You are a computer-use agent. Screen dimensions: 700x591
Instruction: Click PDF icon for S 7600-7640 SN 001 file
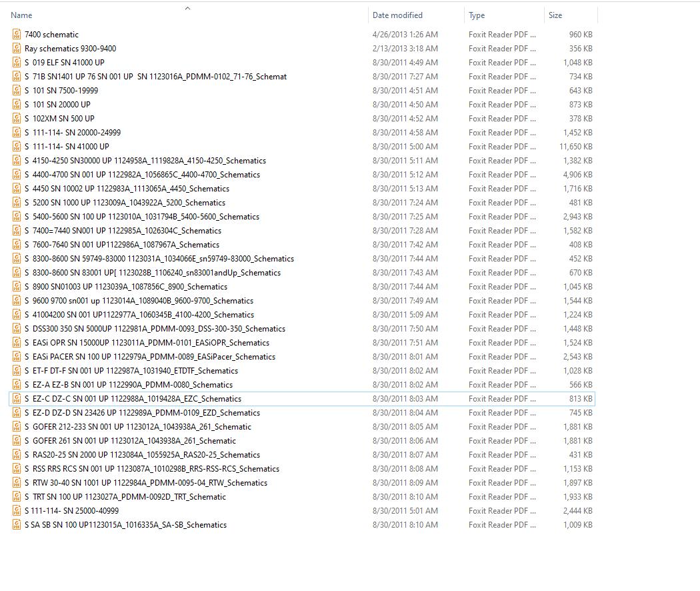pos(17,244)
